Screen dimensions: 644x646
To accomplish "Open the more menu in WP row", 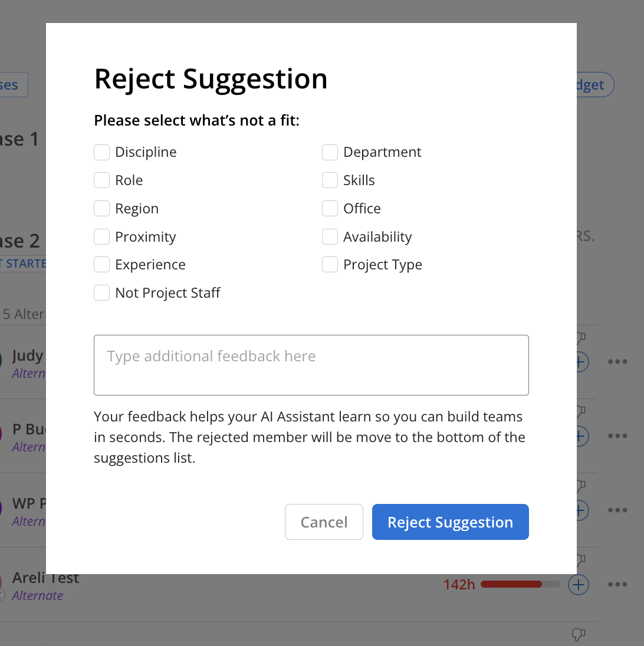I will click(x=617, y=510).
